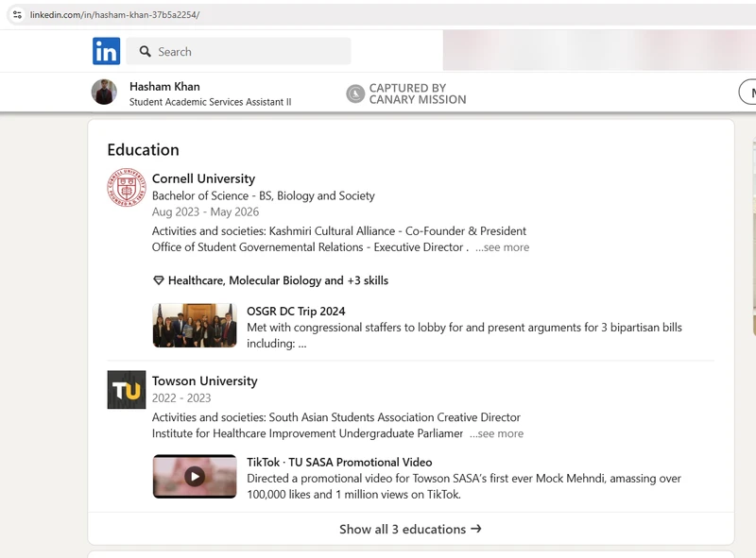Image resolution: width=756 pixels, height=558 pixels.
Task: Click Hasham Khan's profile avatar
Action: (x=104, y=92)
